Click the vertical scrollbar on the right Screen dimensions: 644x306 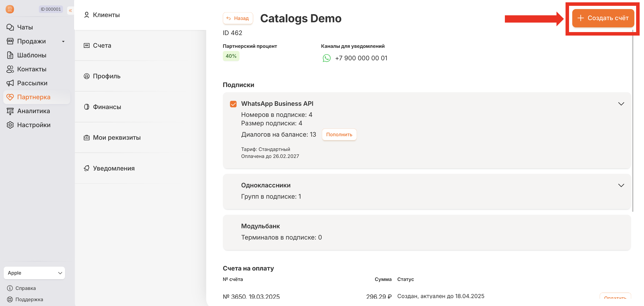click(633, 117)
